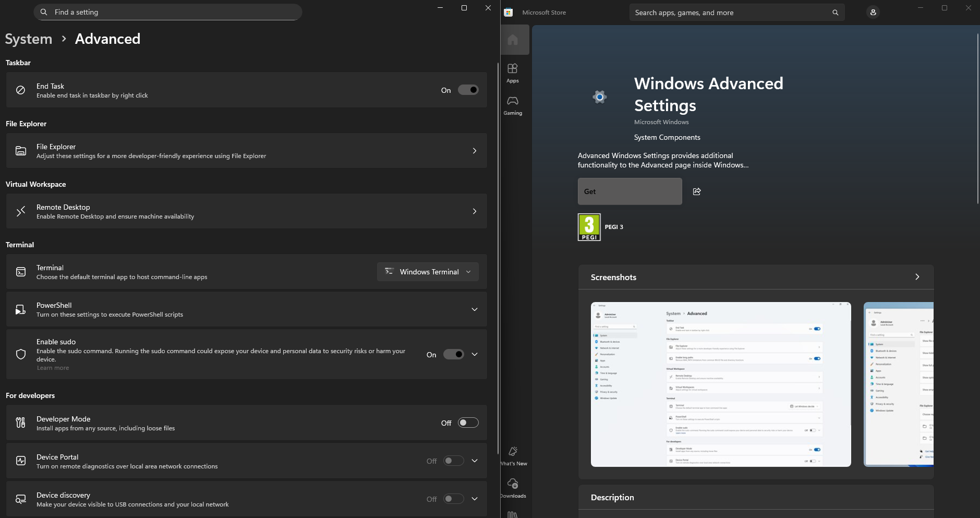
Task: Click Get to install Windows Advanced Settings
Action: coord(630,191)
